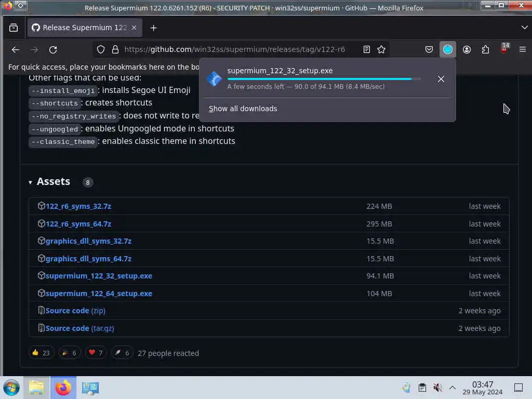Open File Explorer from taskbar
532x399 pixels.
click(x=36, y=388)
